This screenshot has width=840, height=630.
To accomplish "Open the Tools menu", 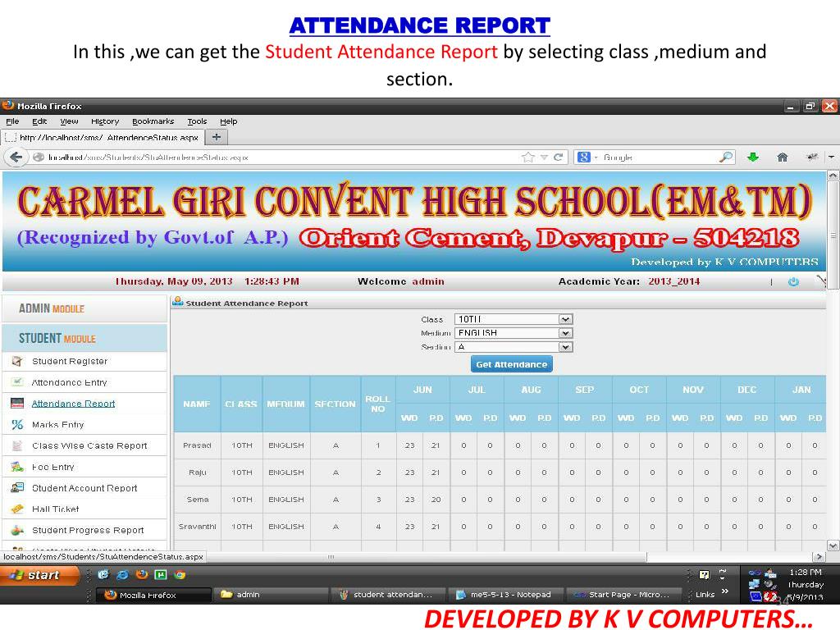I will coord(197,121).
